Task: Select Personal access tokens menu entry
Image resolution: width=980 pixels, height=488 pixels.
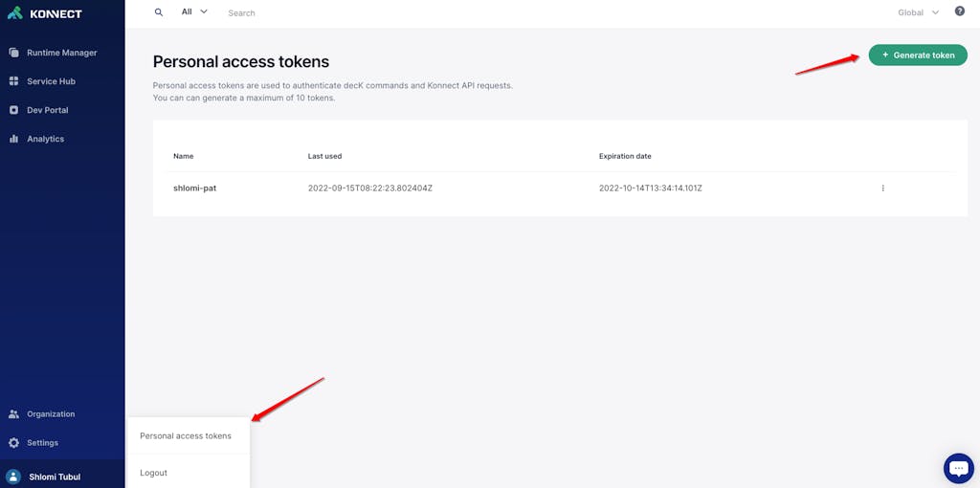Action: pyautogui.click(x=186, y=436)
